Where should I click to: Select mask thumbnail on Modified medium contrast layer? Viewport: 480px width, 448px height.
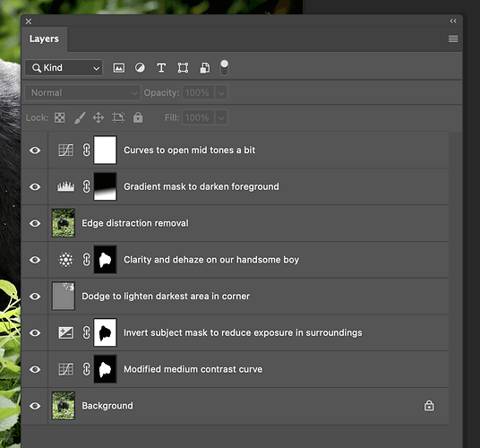(105, 369)
